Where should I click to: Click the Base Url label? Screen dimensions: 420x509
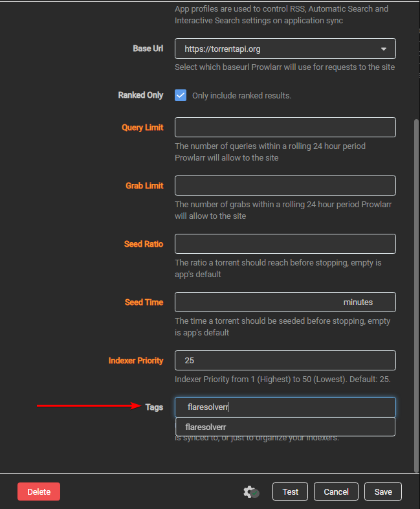point(148,49)
